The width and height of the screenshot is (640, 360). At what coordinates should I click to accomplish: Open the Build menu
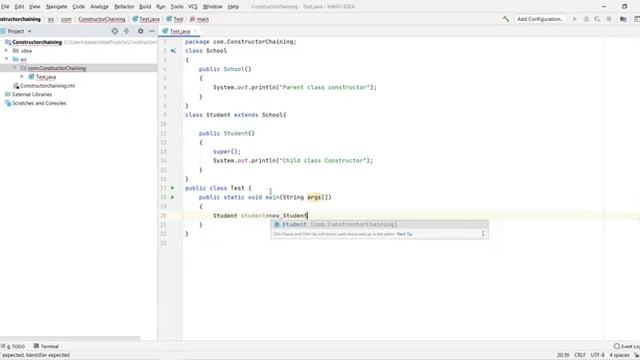pos(145,7)
